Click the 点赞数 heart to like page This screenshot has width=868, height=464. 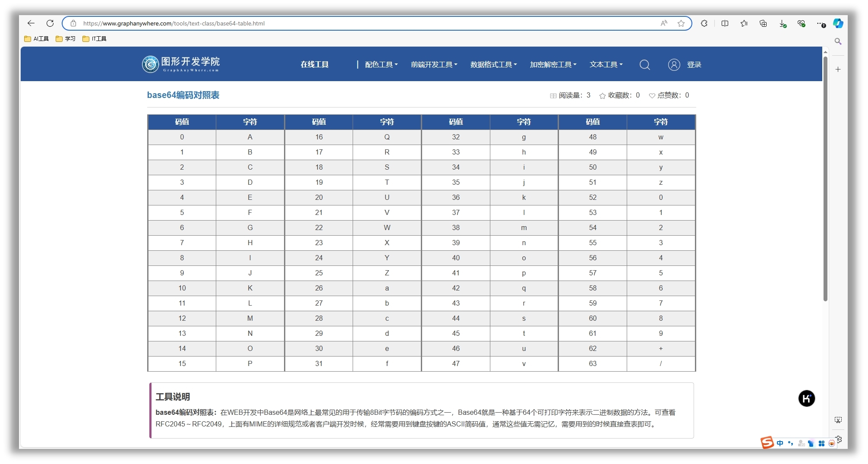pyautogui.click(x=652, y=96)
